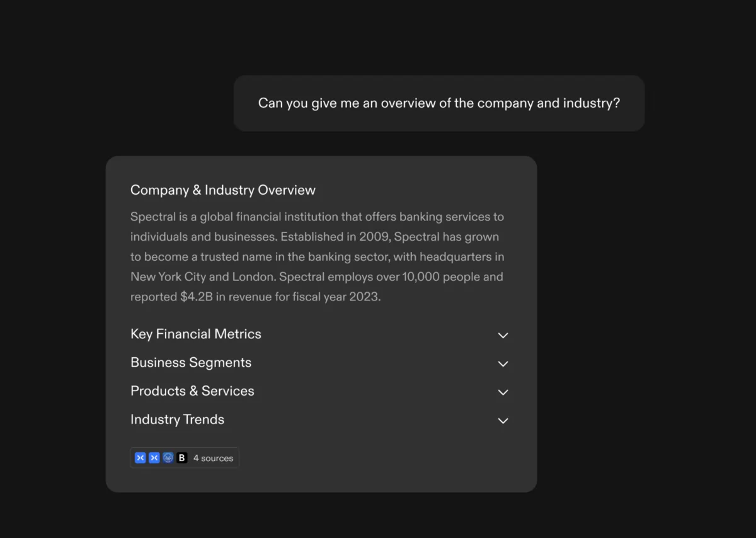Click the chevron beside Industry Trends
The width and height of the screenshot is (756, 538).
pyautogui.click(x=503, y=420)
